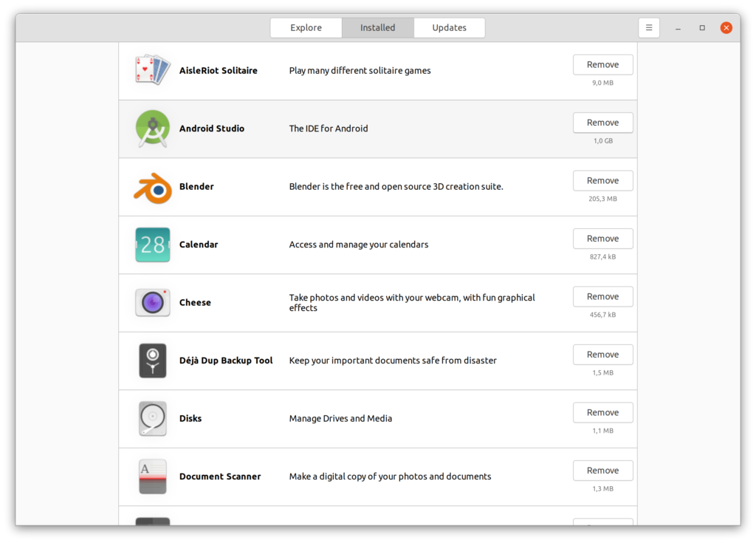Click the Cheese app name
This screenshot has width=756, height=543.
pyautogui.click(x=195, y=303)
